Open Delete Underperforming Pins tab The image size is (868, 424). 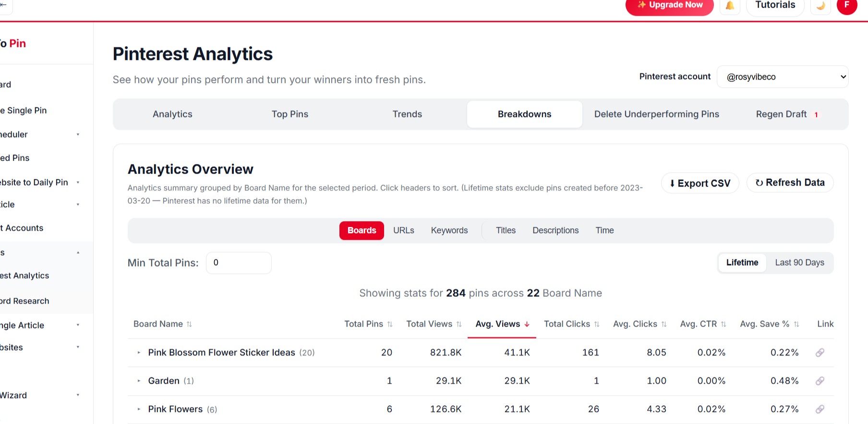point(656,114)
